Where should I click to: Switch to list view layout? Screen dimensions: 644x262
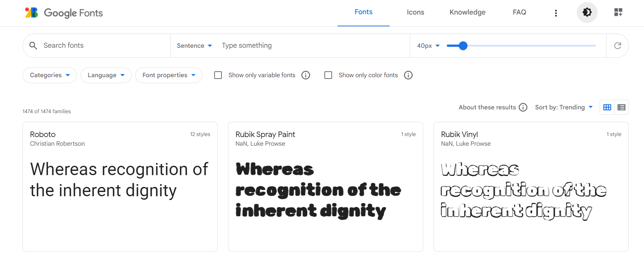point(621,107)
